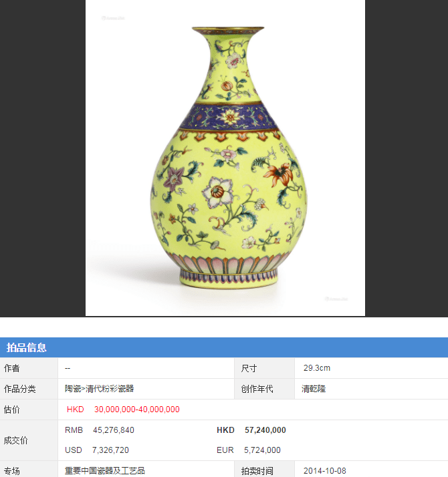Viewport: 448px width, 477px height.
Task: Click the USD 7,326,720 price value
Action: (x=97, y=450)
